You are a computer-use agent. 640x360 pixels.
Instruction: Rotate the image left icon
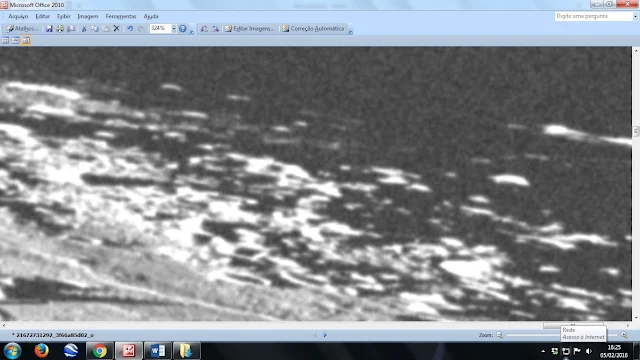pos(204,29)
